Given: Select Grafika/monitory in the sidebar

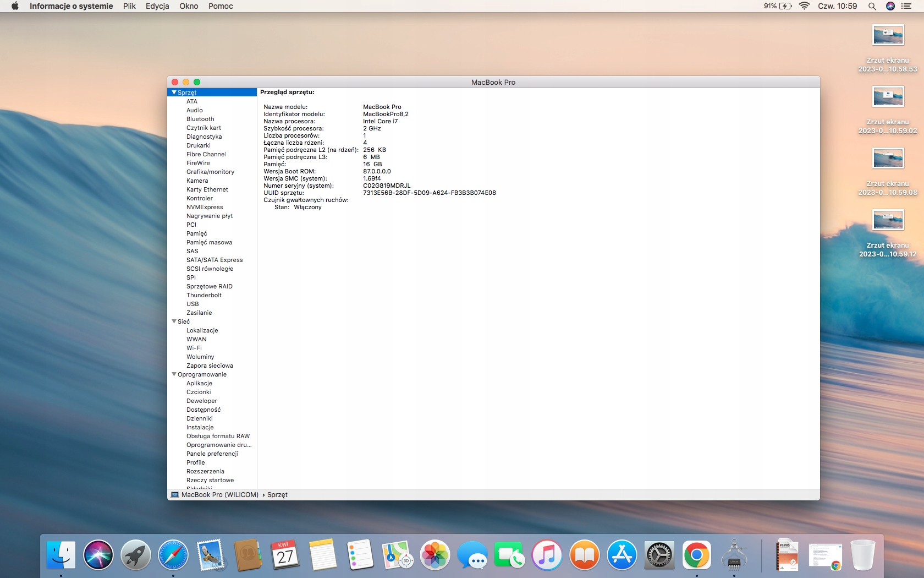Looking at the screenshot, I should (210, 172).
